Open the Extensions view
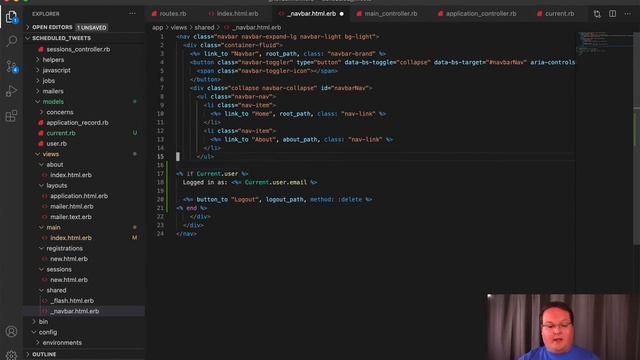The image size is (640, 360). coord(11,116)
